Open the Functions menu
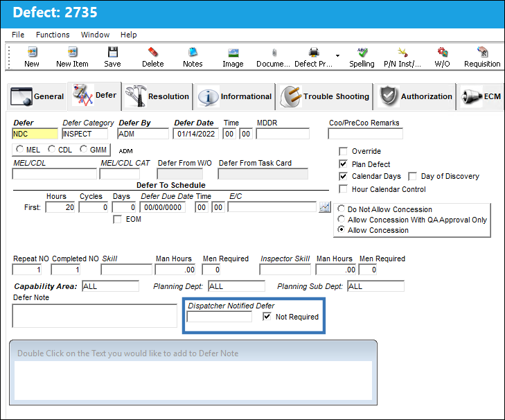 (x=53, y=35)
